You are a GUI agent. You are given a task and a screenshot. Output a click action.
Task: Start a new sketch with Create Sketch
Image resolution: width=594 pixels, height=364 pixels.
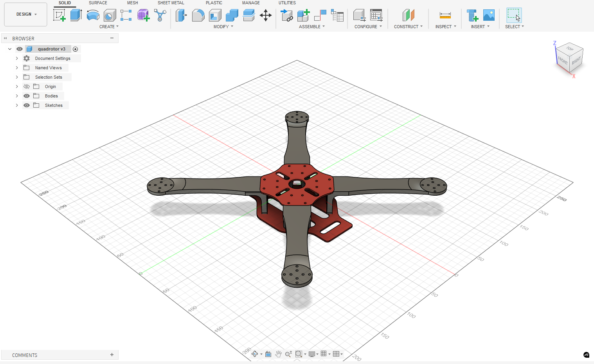[x=59, y=15]
